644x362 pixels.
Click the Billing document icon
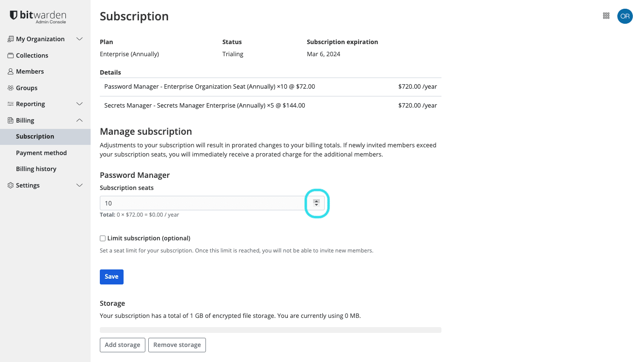(x=11, y=121)
